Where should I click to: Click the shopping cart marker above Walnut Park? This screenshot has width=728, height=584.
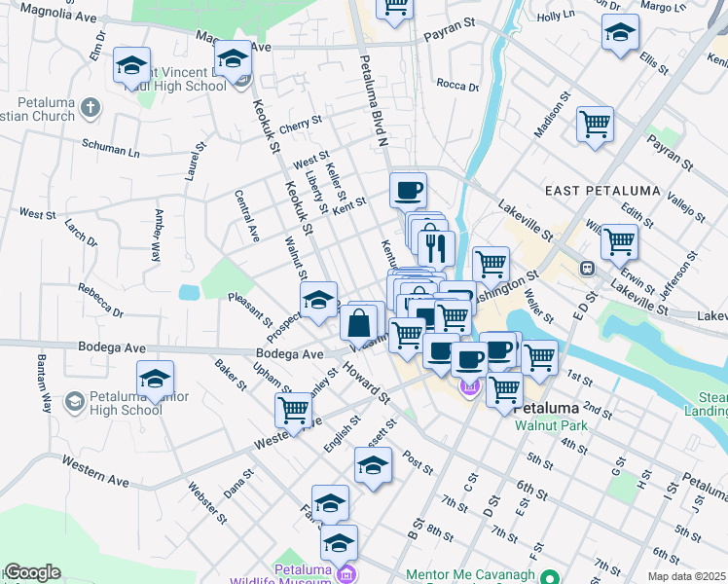coord(503,388)
